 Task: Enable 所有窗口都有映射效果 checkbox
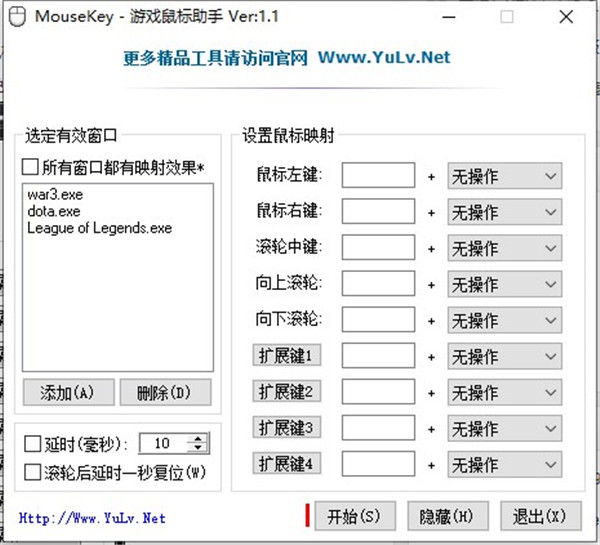coord(30,166)
